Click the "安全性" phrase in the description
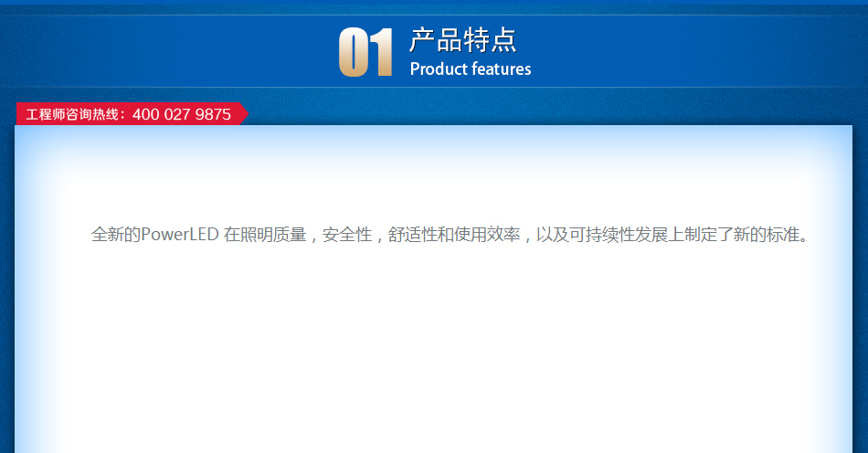The image size is (868, 453). pyautogui.click(x=347, y=235)
